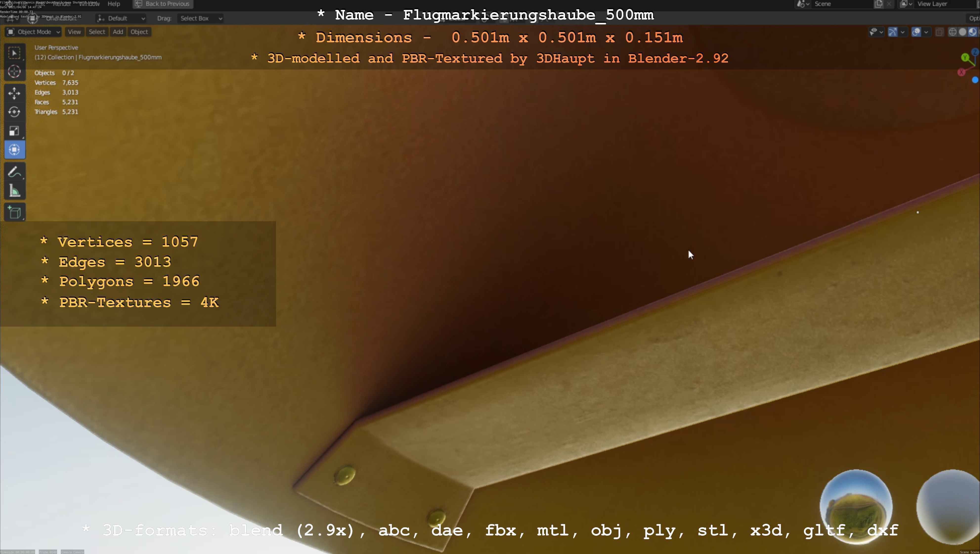
Task: Activate the Transform tool
Action: (14, 150)
